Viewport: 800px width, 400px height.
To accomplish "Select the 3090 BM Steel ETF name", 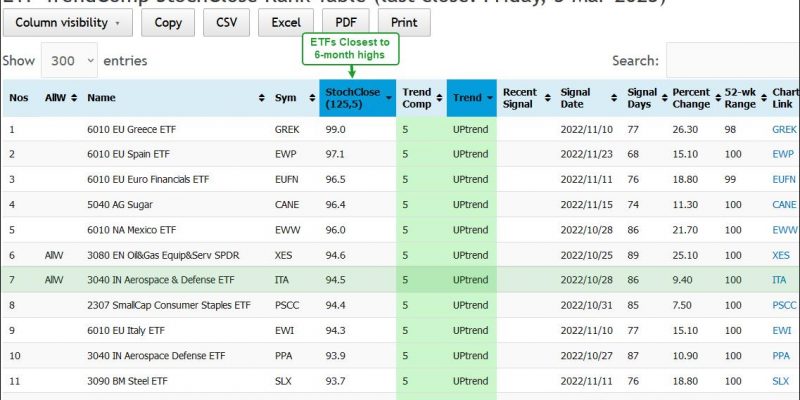I will [127, 381].
